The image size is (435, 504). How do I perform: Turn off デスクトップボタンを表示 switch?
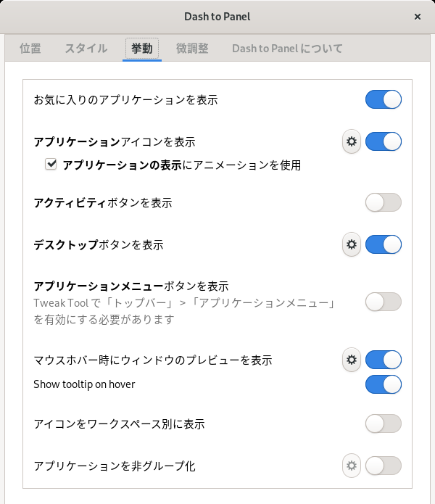[x=384, y=244]
